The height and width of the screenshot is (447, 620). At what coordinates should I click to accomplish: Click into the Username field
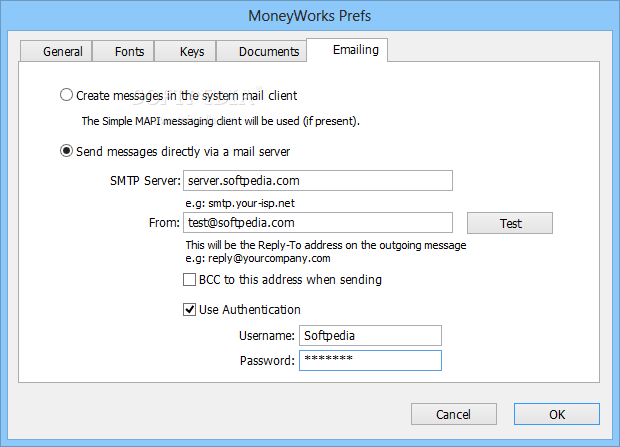370,335
